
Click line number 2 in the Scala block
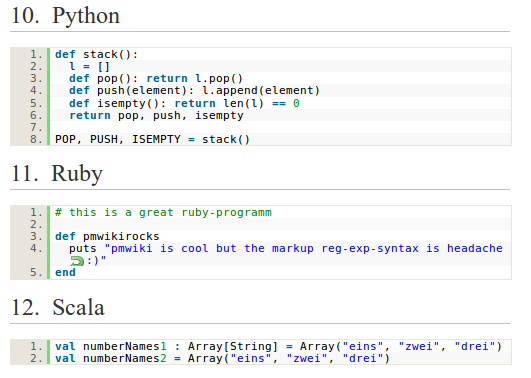coord(36,358)
